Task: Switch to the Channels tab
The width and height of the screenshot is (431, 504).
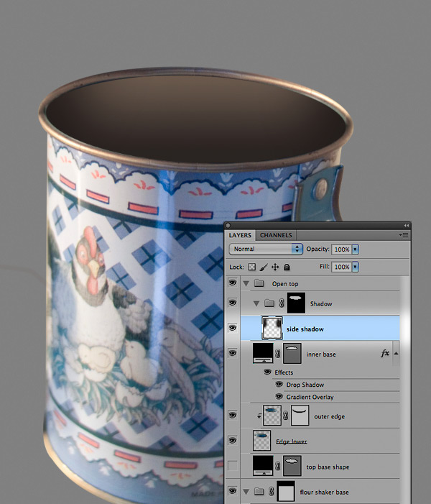Action: [276, 235]
